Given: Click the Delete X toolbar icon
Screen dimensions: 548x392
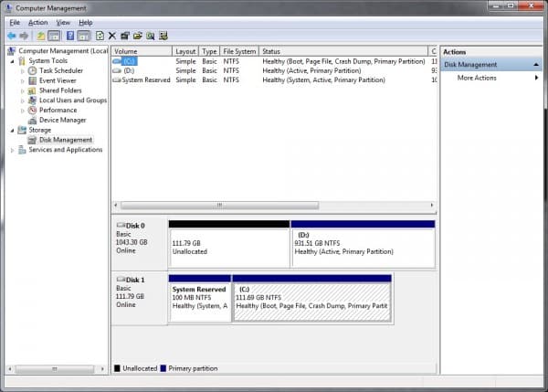Looking at the screenshot, I should (112, 36).
